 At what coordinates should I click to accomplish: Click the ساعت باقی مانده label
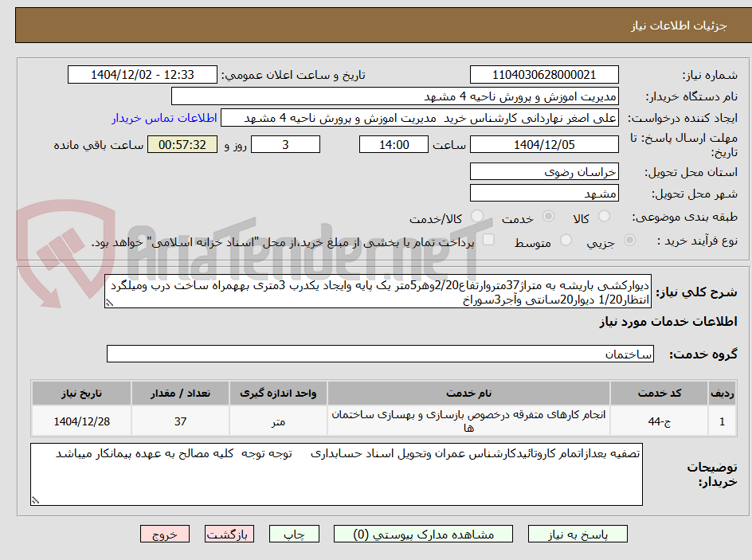tap(98, 145)
